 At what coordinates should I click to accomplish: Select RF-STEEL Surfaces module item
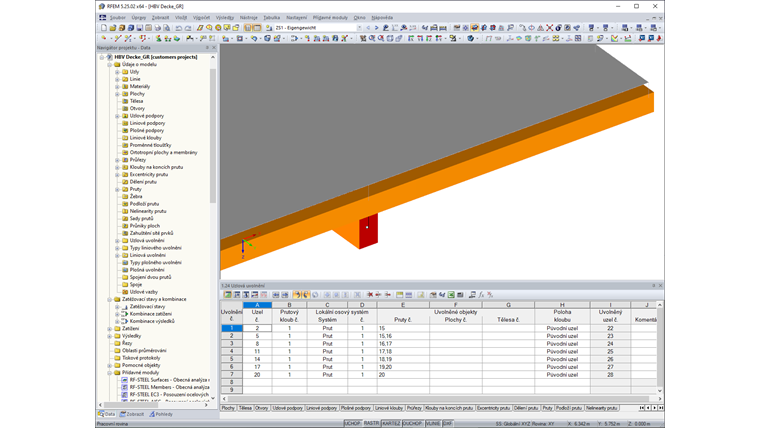169,380
